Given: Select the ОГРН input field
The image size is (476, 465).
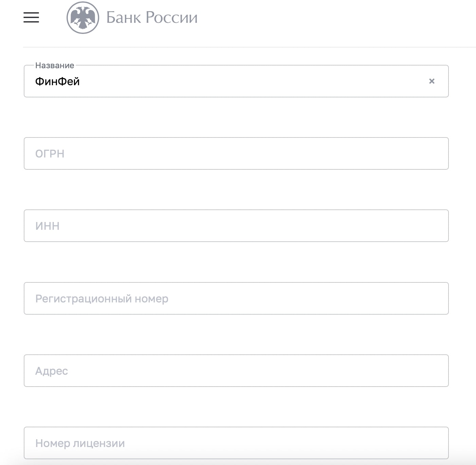Looking at the screenshot, I should (x=236, y=153).
